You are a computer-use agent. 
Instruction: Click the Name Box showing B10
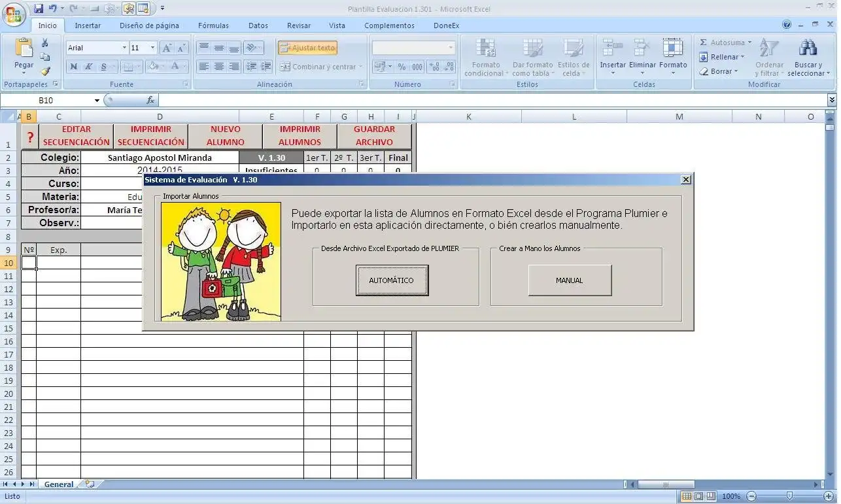tap(46, 100)
